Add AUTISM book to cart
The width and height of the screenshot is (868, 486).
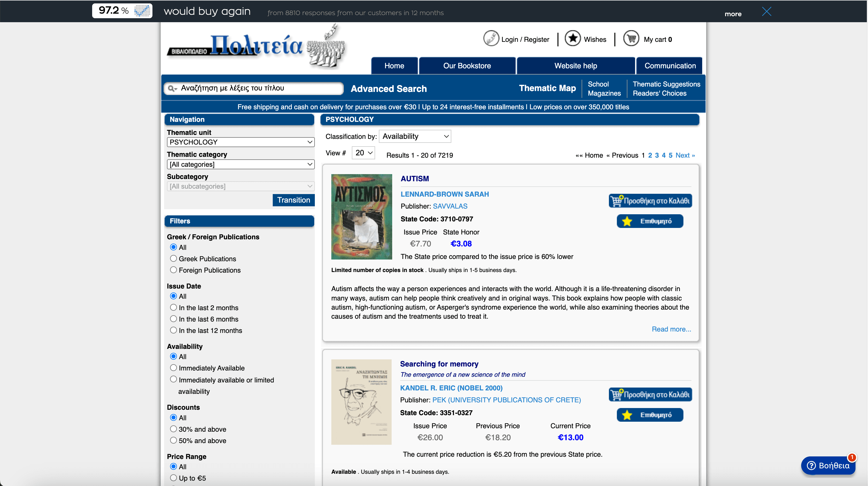click(650, 201)
